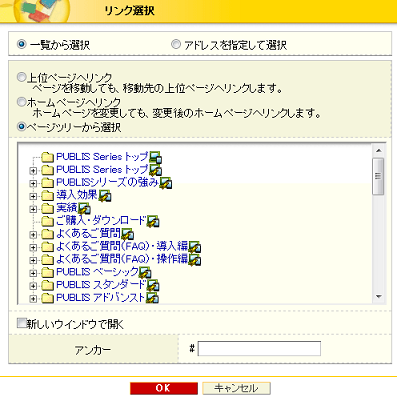Click page status icon after ご購入・ダウンロード

pyautogui.click(x=153, y=221)
